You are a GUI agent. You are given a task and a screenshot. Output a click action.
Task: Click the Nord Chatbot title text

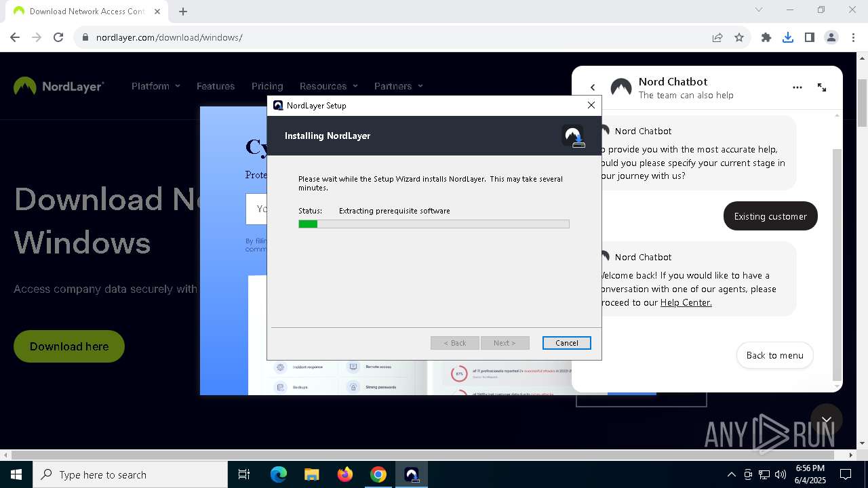pyautogui.click(x=673, y=81)
